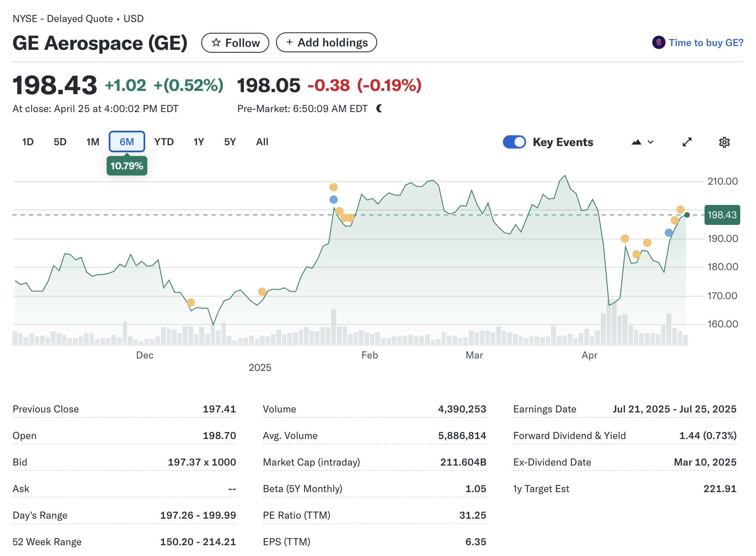
Task: Click the fullscreen expand chart icon
Action: [687, 142]
